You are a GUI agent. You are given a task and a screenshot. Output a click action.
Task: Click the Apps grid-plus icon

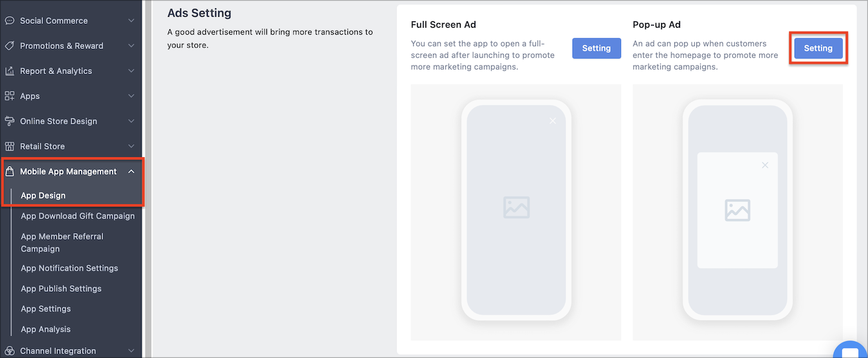tap(10, 96)
